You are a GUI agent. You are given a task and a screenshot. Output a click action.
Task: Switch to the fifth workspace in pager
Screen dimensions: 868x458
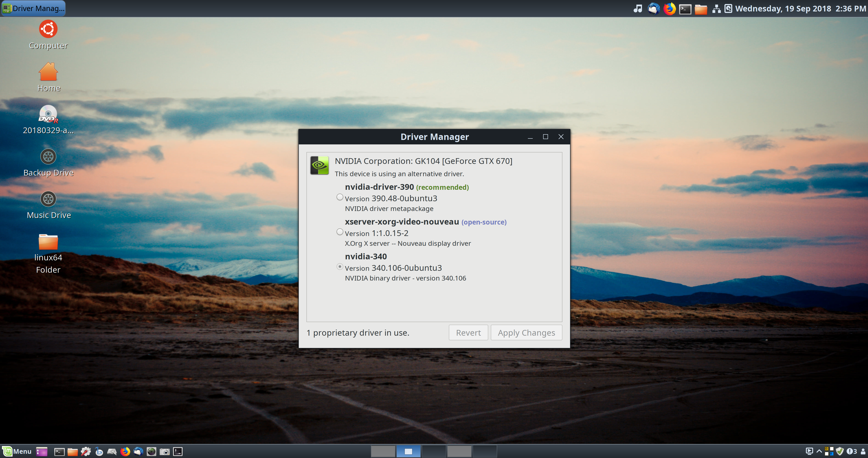point(485,451)
